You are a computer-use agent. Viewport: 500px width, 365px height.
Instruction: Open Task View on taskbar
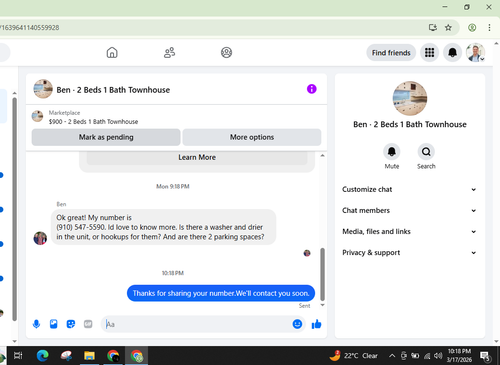pyautogui.click(x=18, y=356)
